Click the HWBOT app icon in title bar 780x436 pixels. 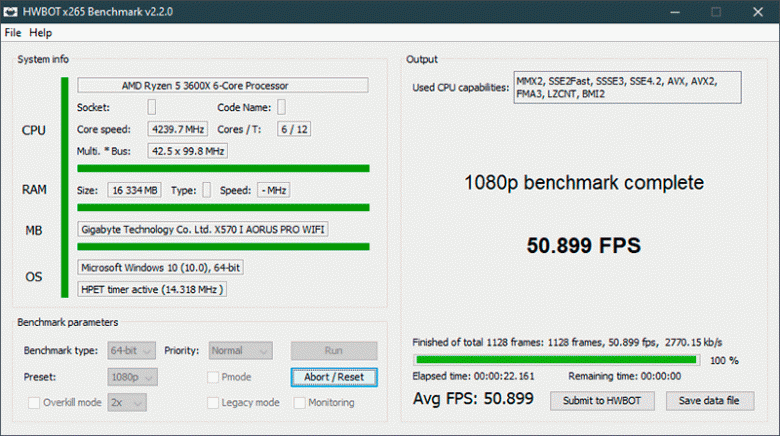10,11
